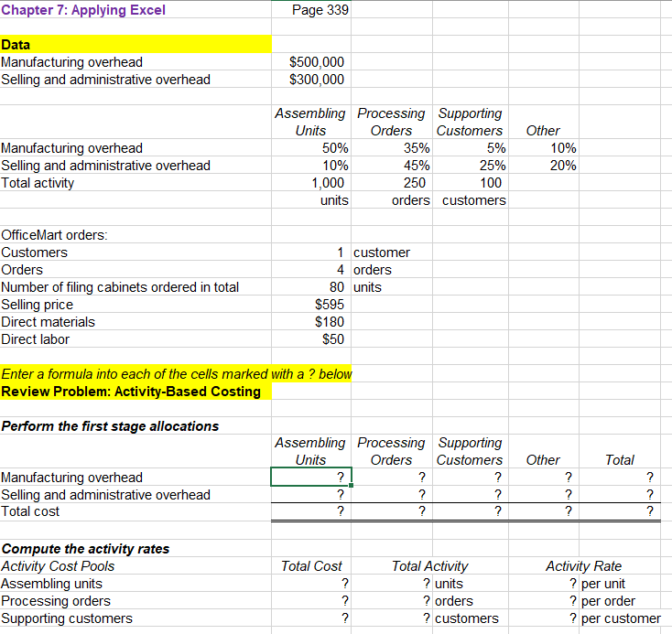Select the 25% Supporting Customers cell

tap(471, 166)
